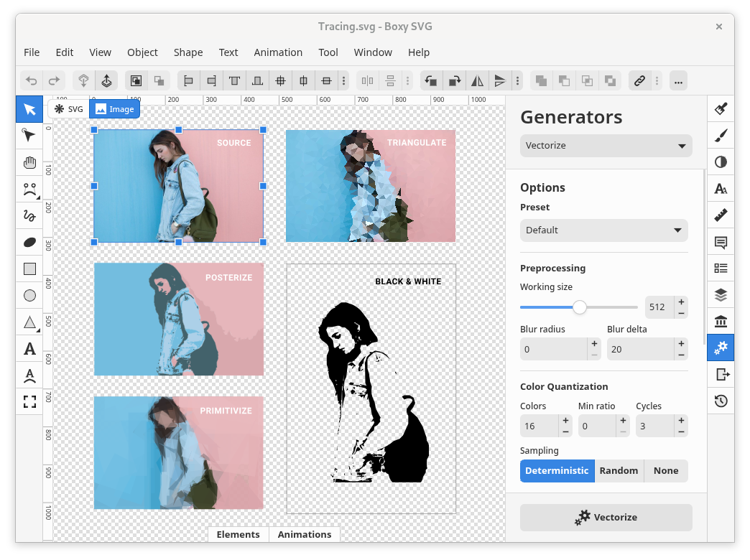750x560 pixels.
Task: Expand the Preset Default dropdown
Action: (x=603, y=230)
